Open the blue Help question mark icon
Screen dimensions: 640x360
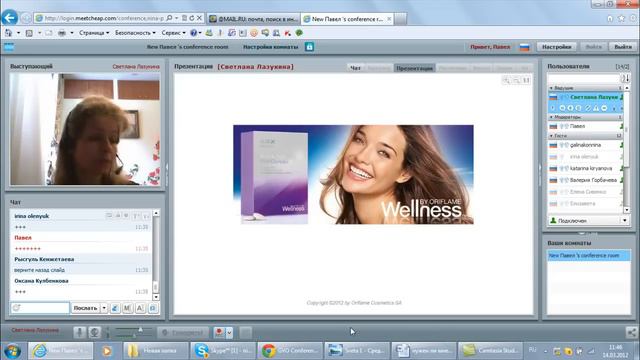pos(193,33)
